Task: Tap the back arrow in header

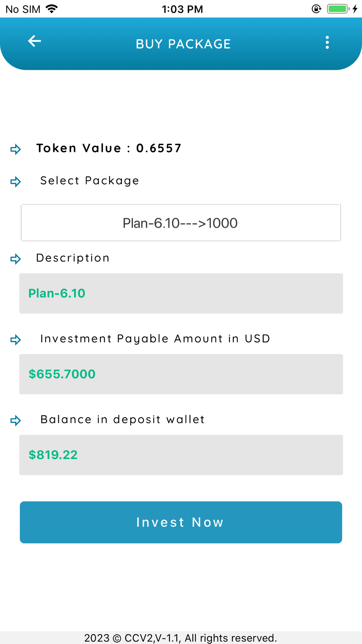Action: click(x=34, y=41)
